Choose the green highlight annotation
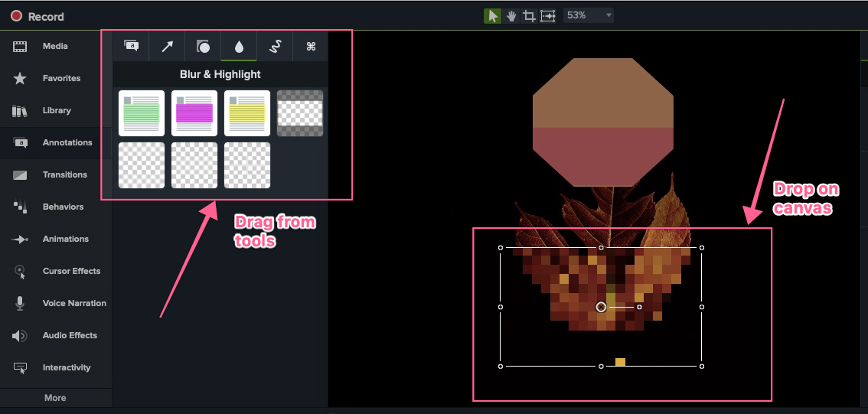This screenshot has height=414, width=868. pyautogui.click(x=142, y=113)
